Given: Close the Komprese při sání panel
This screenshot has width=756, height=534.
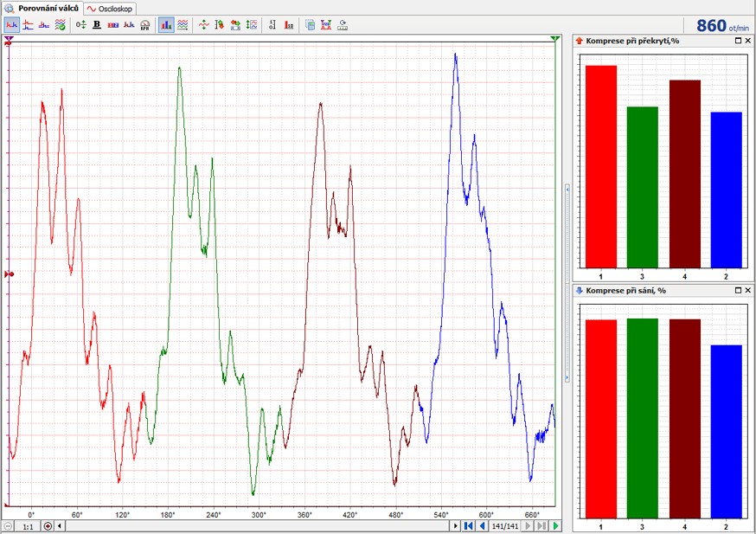Looking at the screenshot, I should pyautogui.click(x=748, y=291).
